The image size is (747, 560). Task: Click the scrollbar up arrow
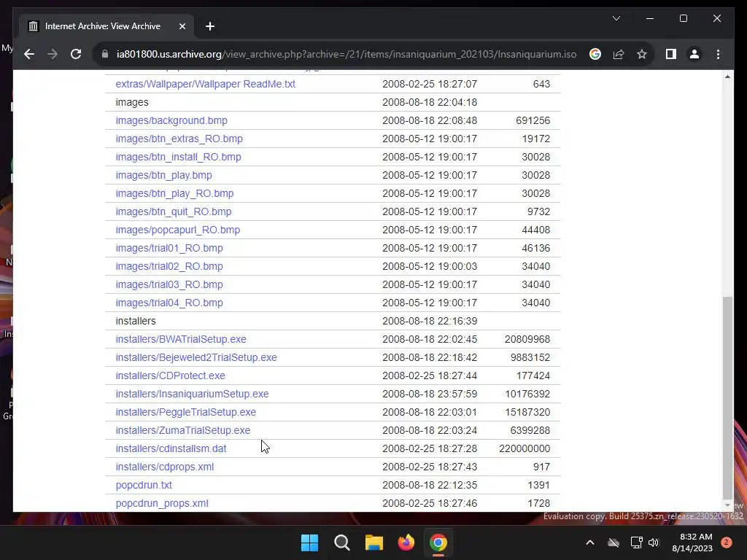coord(727,77)
